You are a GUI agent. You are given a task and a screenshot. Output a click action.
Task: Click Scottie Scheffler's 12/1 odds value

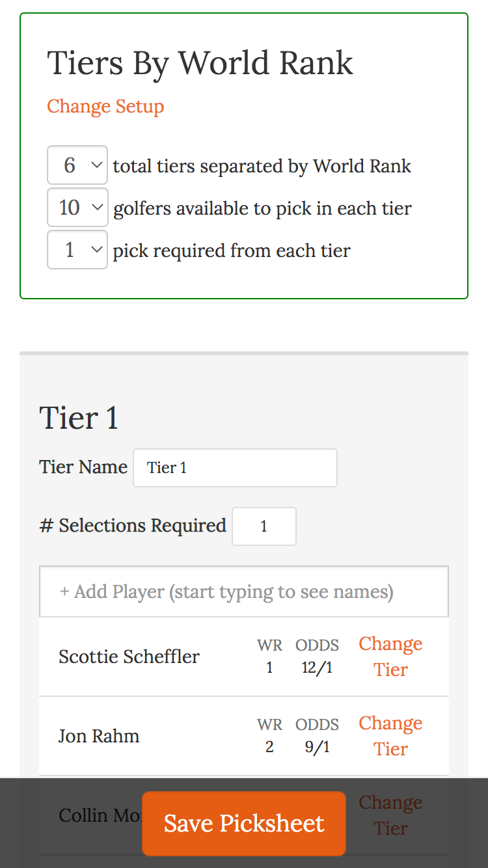(317, 667)
